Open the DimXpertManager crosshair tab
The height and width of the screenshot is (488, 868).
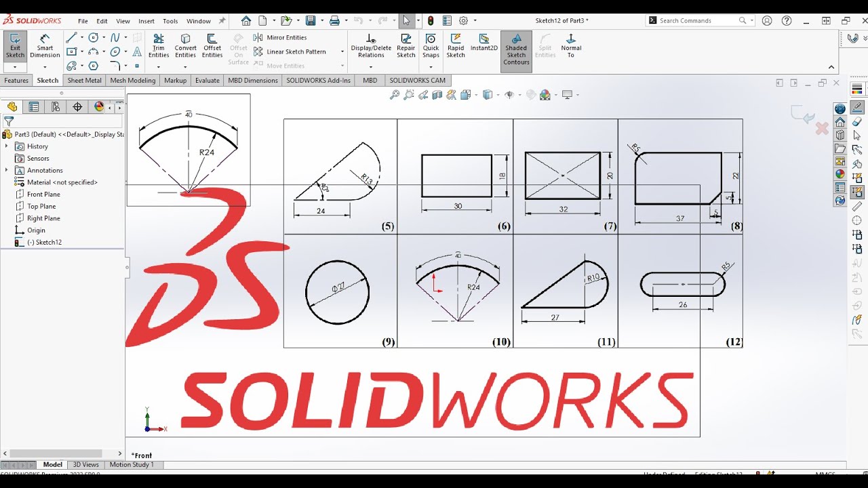tap(77, 106)
